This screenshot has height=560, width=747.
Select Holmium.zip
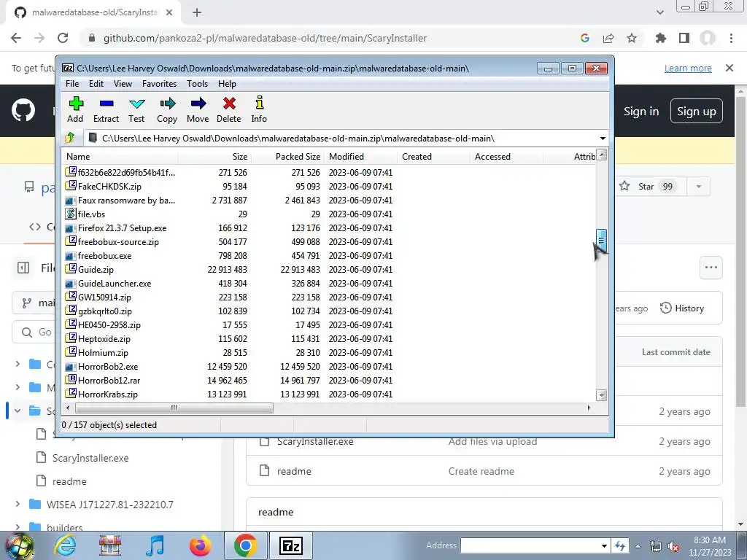click(x=103, y=353)
